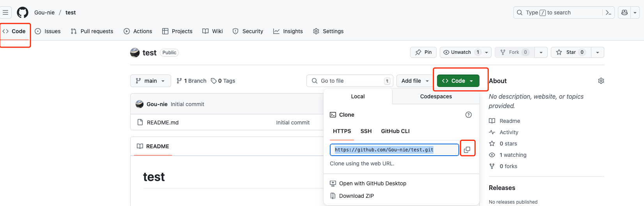
Task: Star the repository
Action: pos(571,52)
